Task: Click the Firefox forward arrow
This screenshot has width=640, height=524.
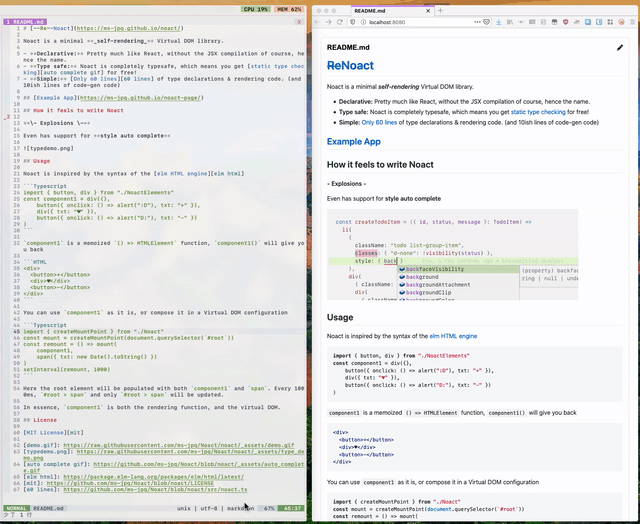Action: [329, 22]
